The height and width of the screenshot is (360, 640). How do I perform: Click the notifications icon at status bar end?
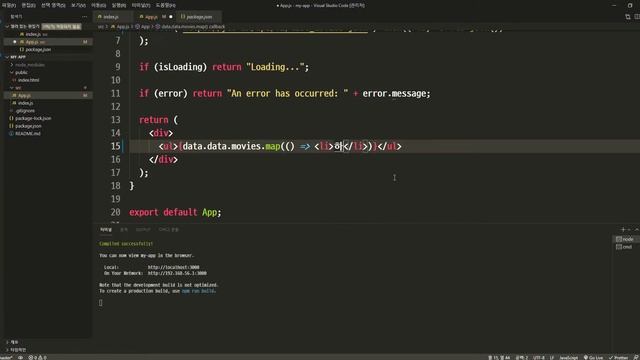pos(636,358)
